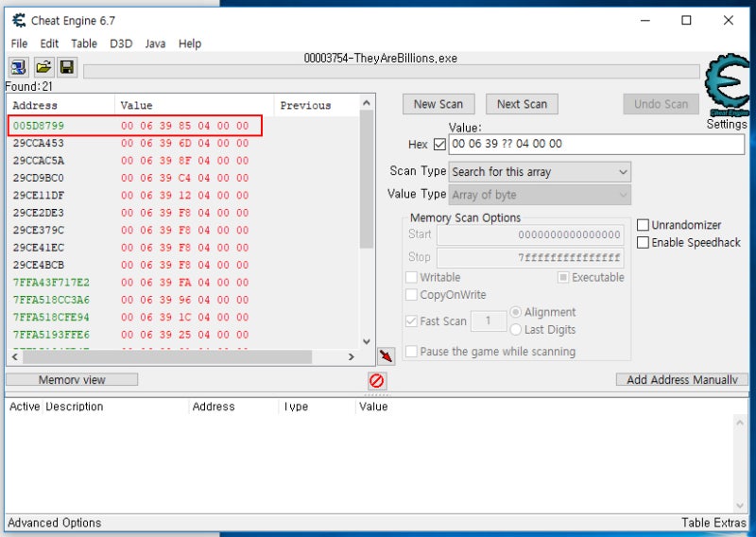Open the File menu
Image resolution: width=756 pixels, height=537 pixels.
tap(19, 43)
